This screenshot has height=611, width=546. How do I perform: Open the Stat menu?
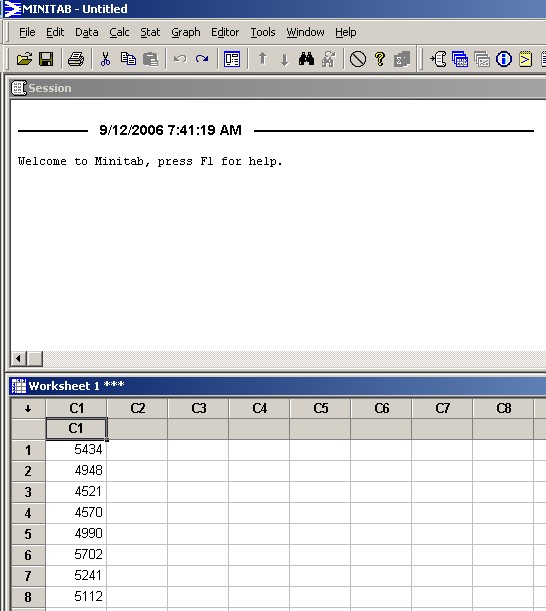point(150,32)
